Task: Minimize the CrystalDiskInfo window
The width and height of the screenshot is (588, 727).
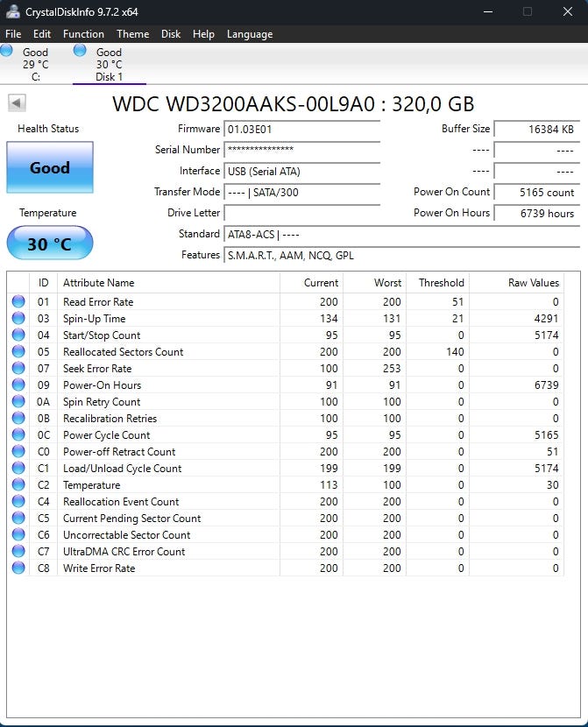Action: point(488,11)
